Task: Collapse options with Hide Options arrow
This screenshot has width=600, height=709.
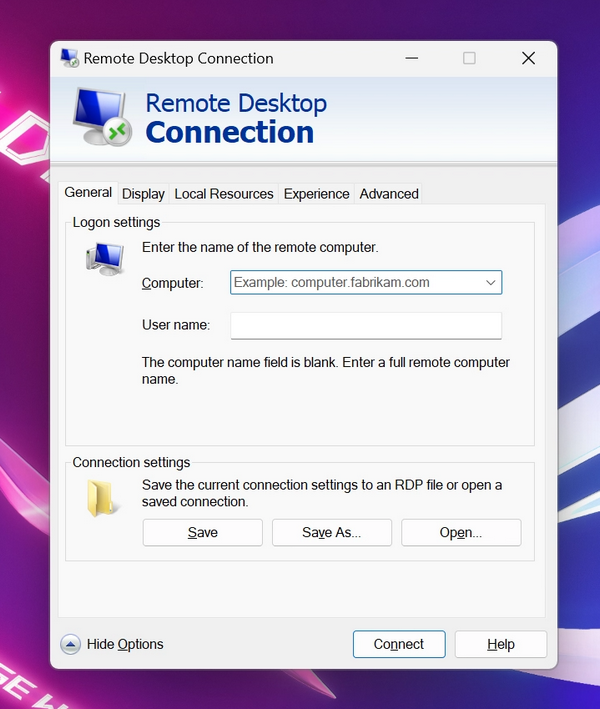Action: 71,644
